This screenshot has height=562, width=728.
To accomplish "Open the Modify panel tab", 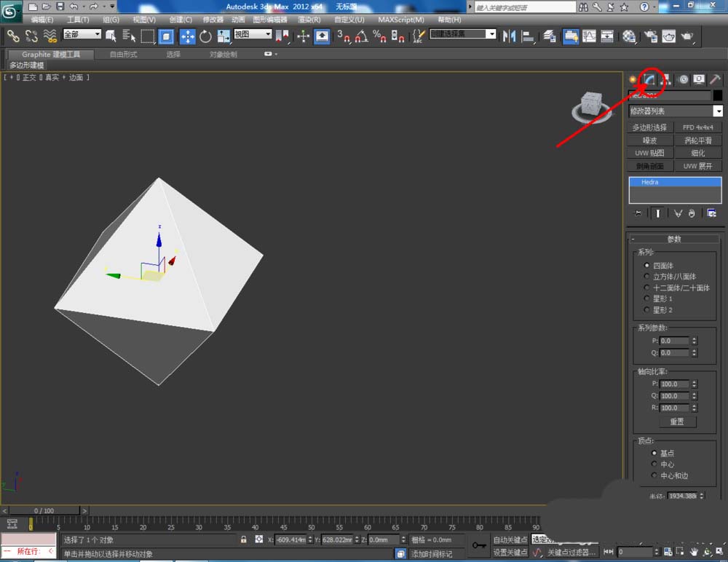I will pos(649,79).
